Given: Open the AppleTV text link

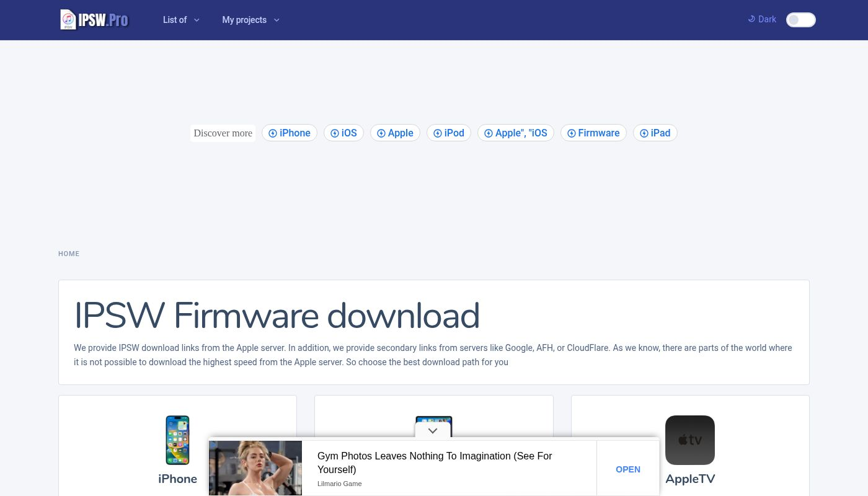Looking at the screenshot, I should (689, 479).
